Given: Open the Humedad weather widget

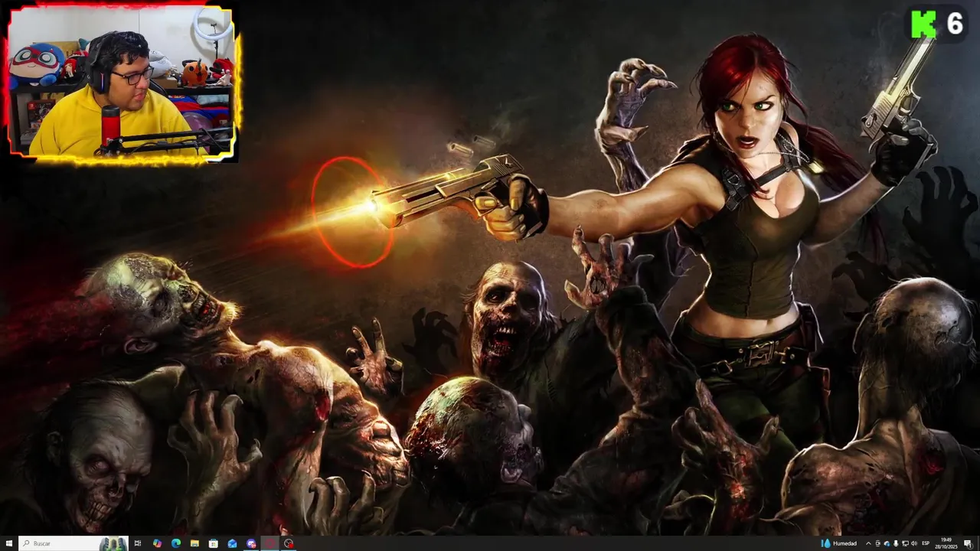Looking at the screenshot, I should pyautogui.click(x=839, y=543).
